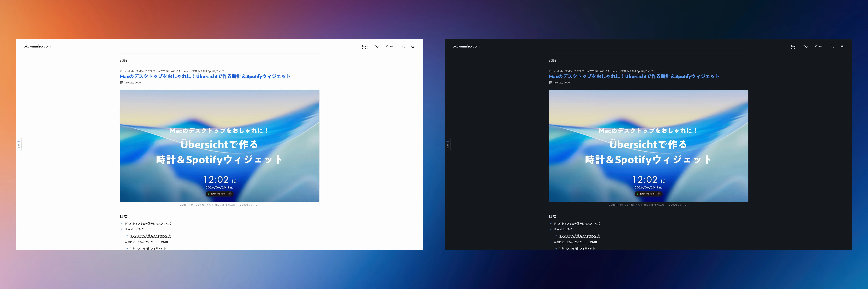Click the June 20, 2026 date in dark window
Viewport: 868px width, 289px height.
point(562,83)
